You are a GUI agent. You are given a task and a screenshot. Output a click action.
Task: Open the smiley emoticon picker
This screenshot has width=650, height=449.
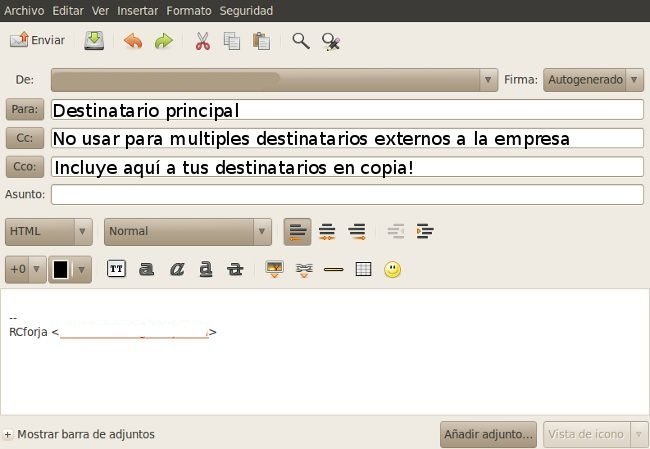point(393,269)
